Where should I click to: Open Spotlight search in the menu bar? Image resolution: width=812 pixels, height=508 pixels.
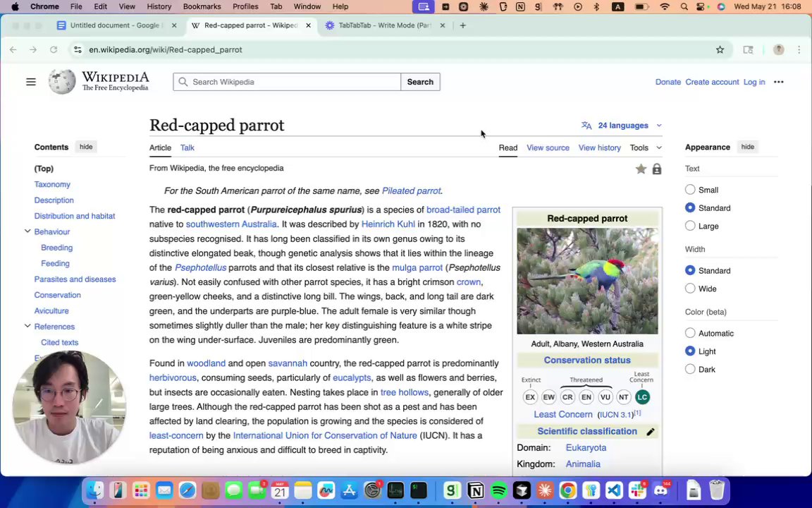684,7
